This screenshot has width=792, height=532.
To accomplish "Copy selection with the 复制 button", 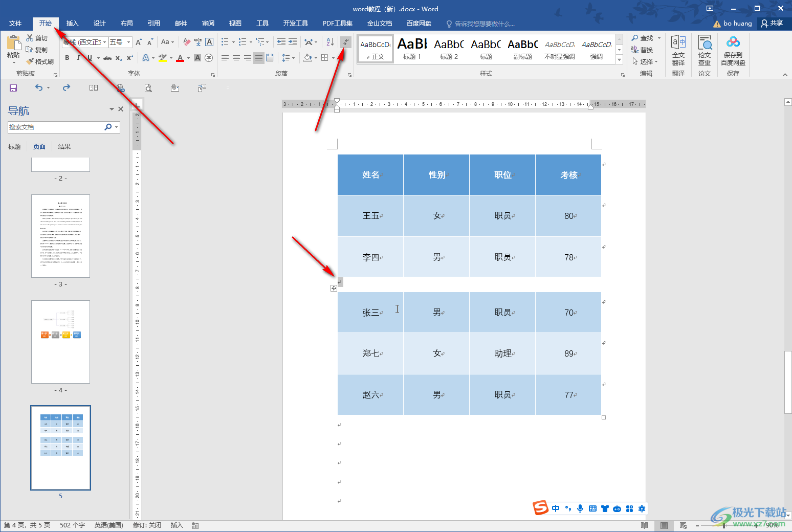I will (x=37, y=50).
